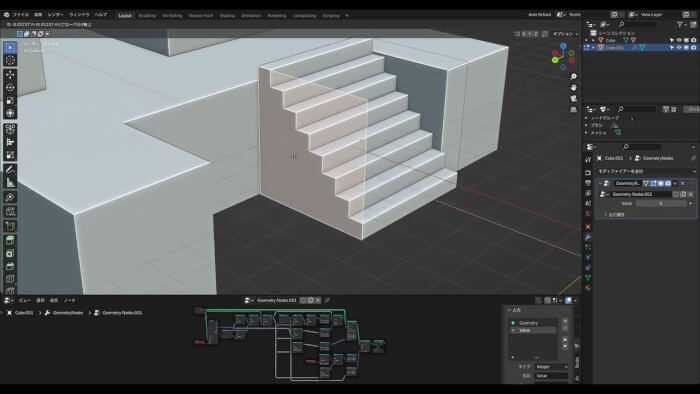Click the Blender logo menu
Image resolution: width=700 pixels, height=394 pixels.
tap(6, 15)
